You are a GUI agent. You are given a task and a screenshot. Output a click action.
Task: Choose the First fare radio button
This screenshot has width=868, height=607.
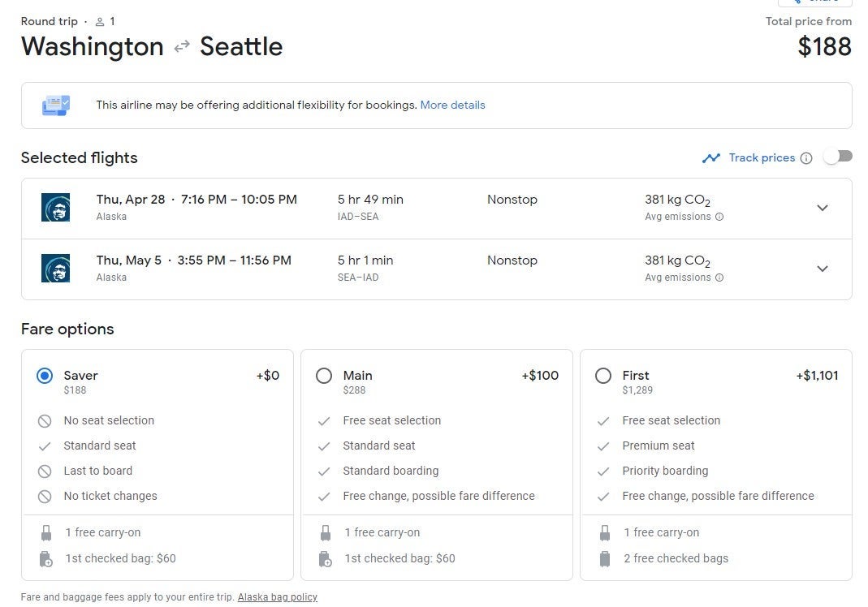click(x=603, y=376)
